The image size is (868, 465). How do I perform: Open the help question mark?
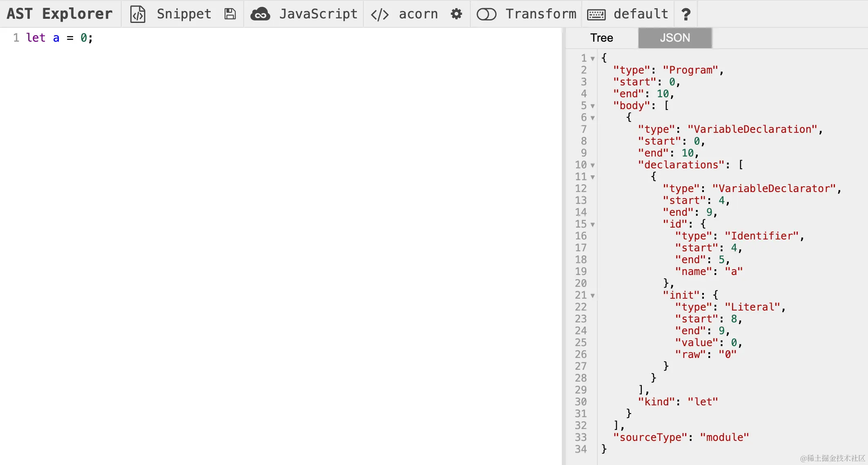pos(686,14)
